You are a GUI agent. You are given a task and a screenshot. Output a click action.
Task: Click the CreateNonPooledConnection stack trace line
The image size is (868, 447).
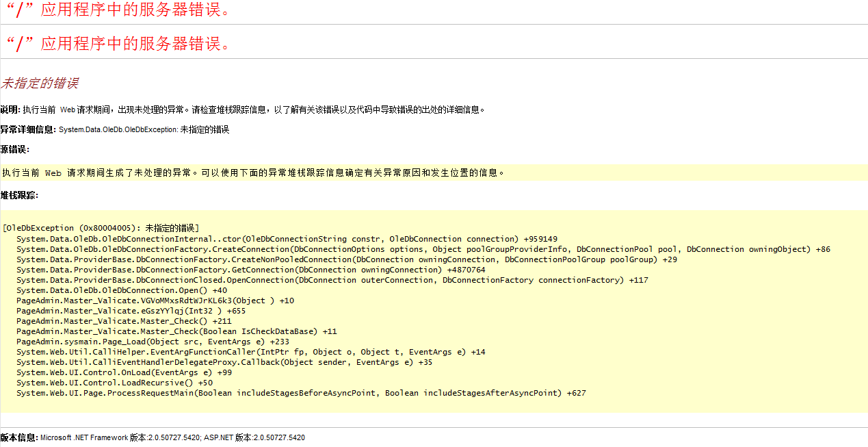(346, 259)
